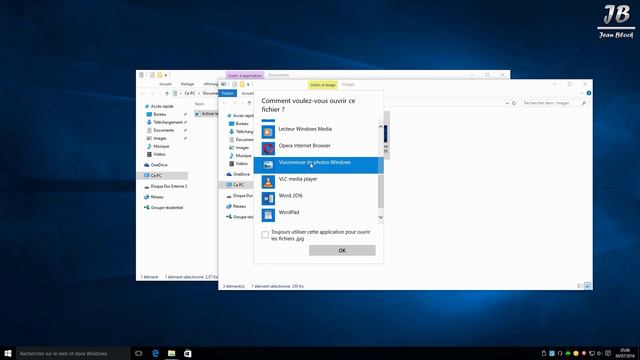This screenshot has height=360, width=640.
Task: Pick the Opera Internet Browser icon
Action: pyautogui.click(x=268, y=149)
